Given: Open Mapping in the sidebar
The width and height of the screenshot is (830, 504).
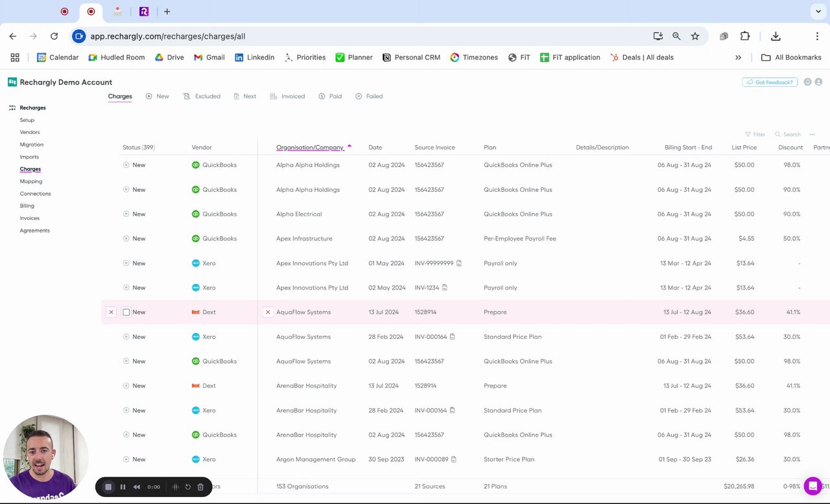Looking at the screenshot, I should pos(31,181).
